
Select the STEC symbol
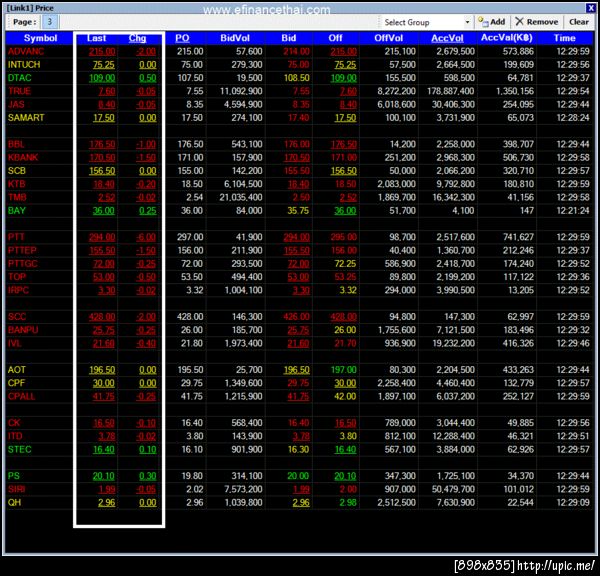point(20,449)
